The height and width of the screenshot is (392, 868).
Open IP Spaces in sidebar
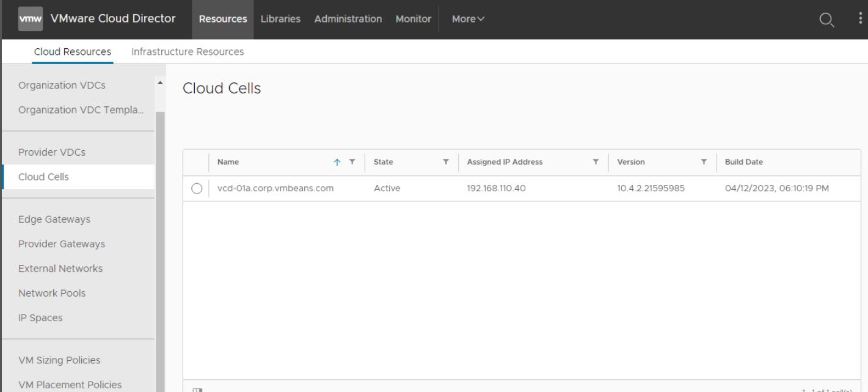point(40,318)
